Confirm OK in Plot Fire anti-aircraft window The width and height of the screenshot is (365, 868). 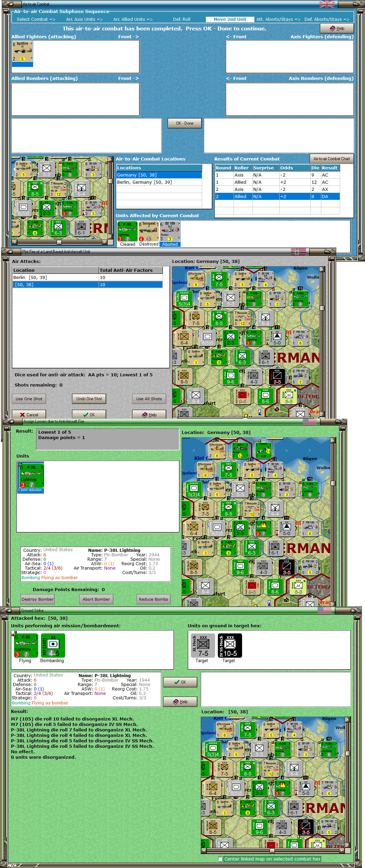(x=89, y=415)
